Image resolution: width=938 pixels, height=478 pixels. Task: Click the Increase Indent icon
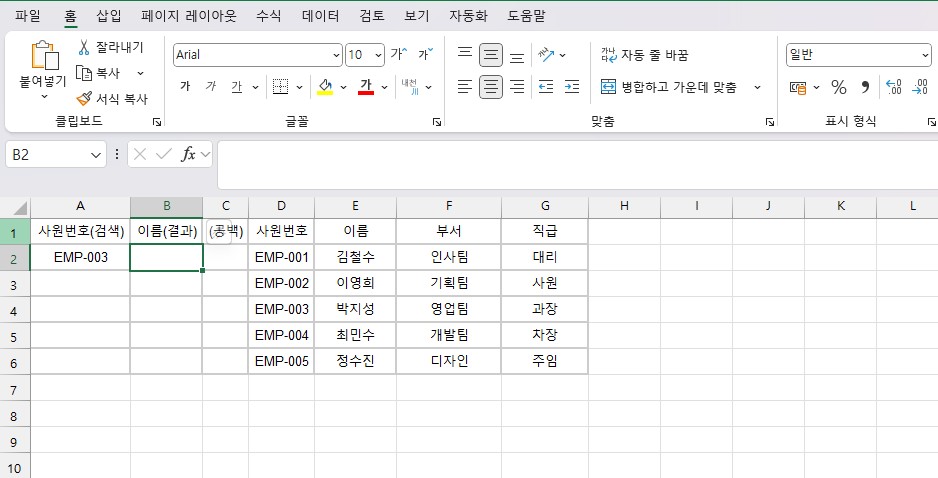tap(571, 87)
